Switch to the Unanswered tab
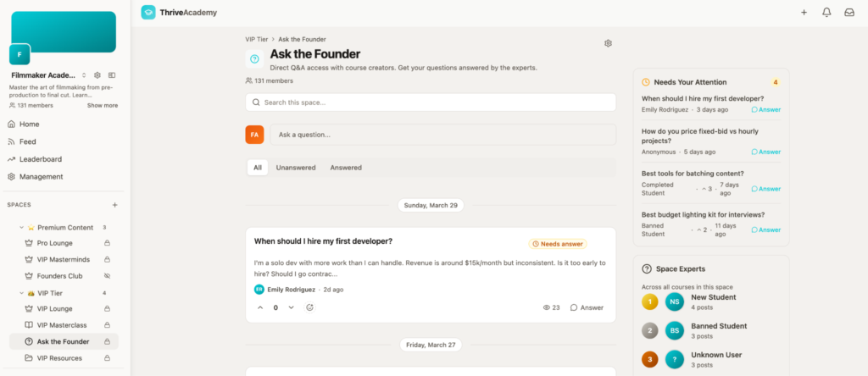The width and height of the screenshot is (868, 376). tap(296, 168)
